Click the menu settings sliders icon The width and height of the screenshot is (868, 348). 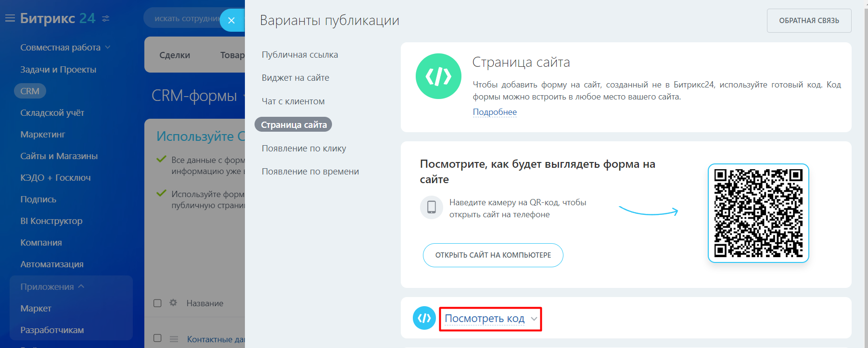point(106,19)
